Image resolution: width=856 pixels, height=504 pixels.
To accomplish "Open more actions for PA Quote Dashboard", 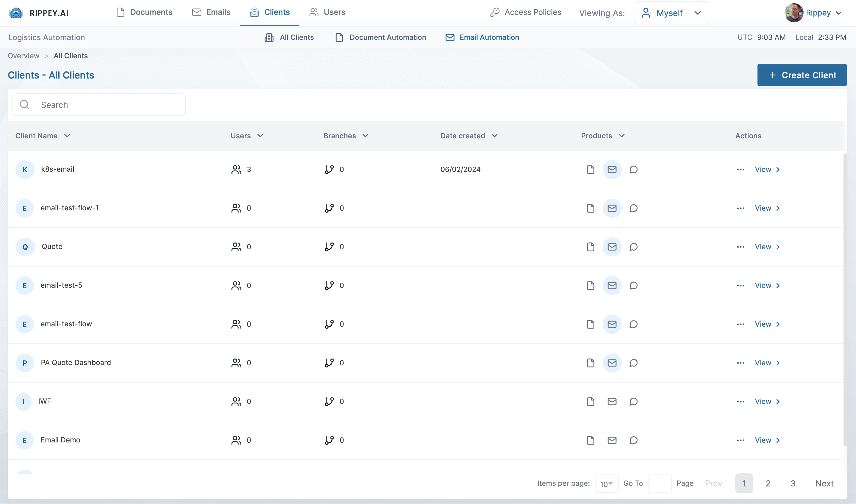I will point(741,363).
